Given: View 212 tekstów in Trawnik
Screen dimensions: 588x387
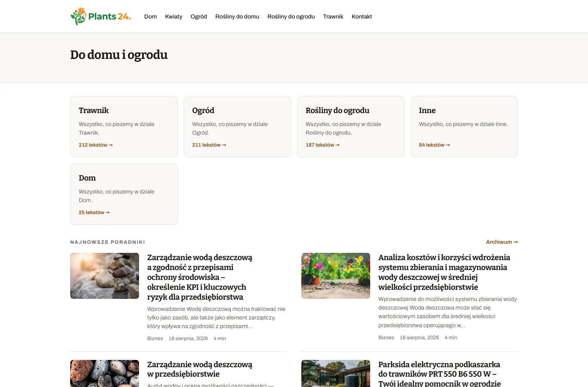Looking at the screenshot, I should pos(96,145).
